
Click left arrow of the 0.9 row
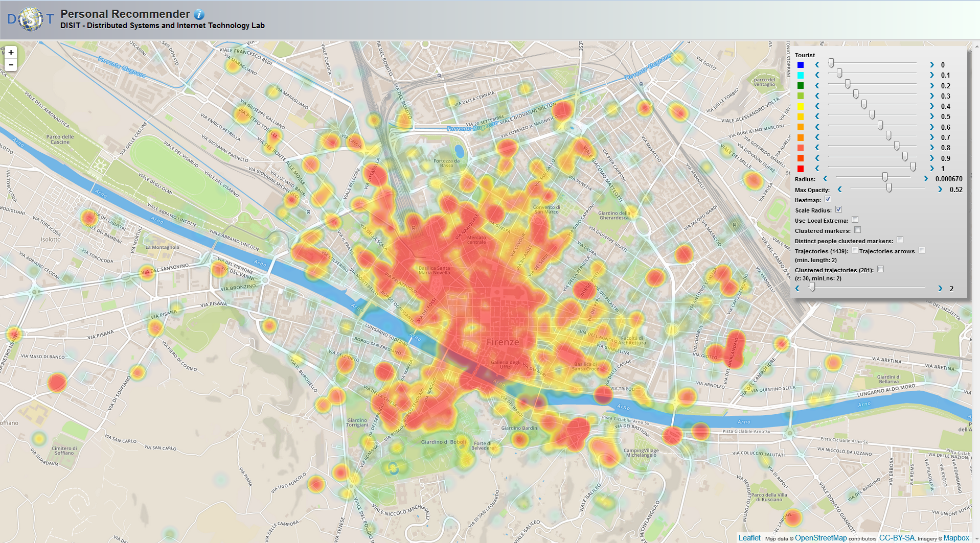pyautogui.click(x=817, y=158)
